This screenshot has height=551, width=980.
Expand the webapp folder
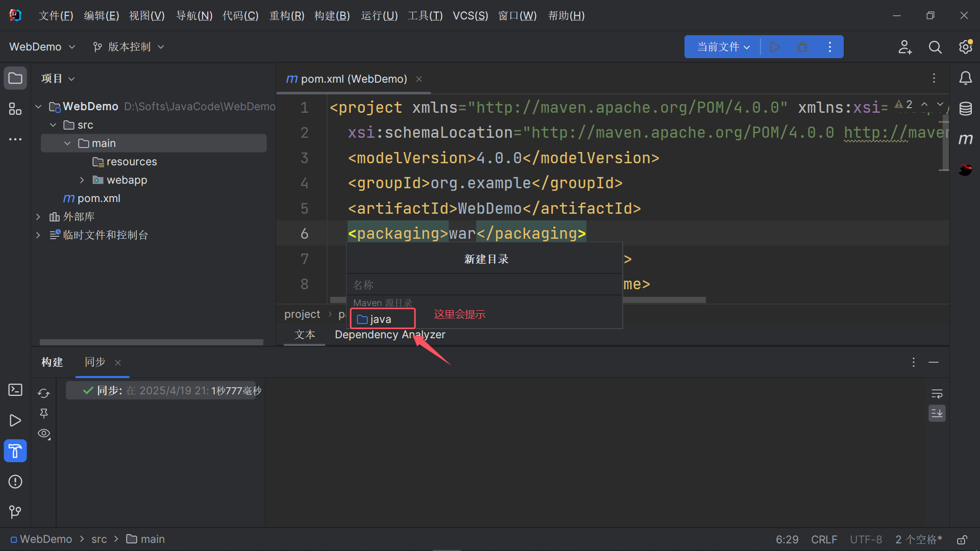coord(82,180)
